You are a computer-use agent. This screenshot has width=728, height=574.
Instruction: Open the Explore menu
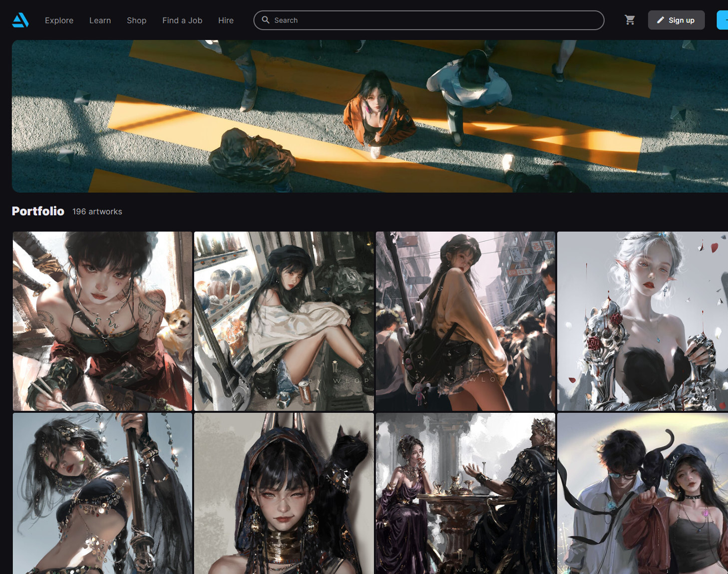[x=59, y=20]
